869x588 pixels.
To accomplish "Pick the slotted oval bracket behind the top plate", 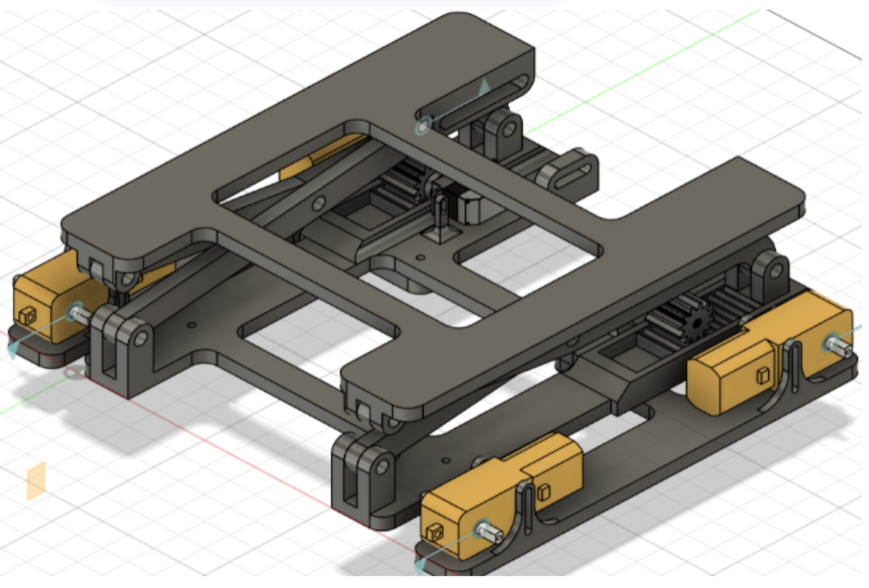I will click(568, 170).
